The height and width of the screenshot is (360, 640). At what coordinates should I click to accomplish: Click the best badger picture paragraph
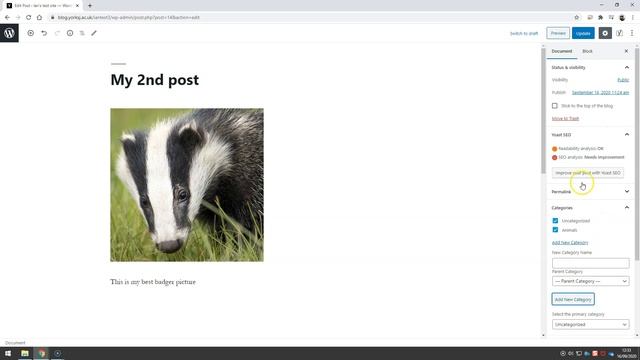tap(153, 282)
